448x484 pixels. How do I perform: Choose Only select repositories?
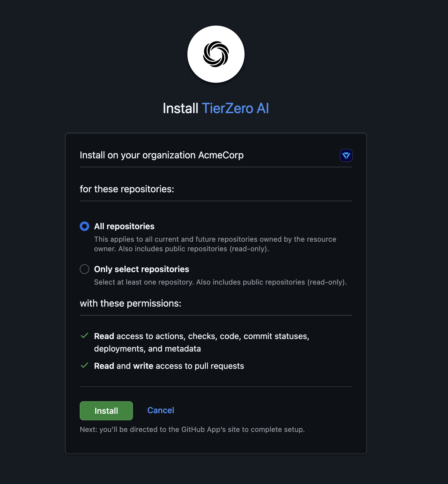[x=84, y=269]
